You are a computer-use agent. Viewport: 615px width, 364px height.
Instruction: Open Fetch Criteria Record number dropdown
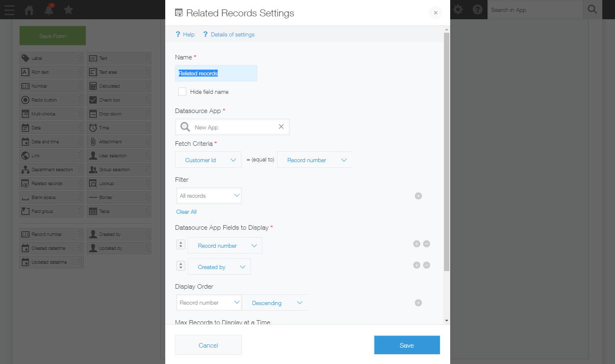point(314,160)
